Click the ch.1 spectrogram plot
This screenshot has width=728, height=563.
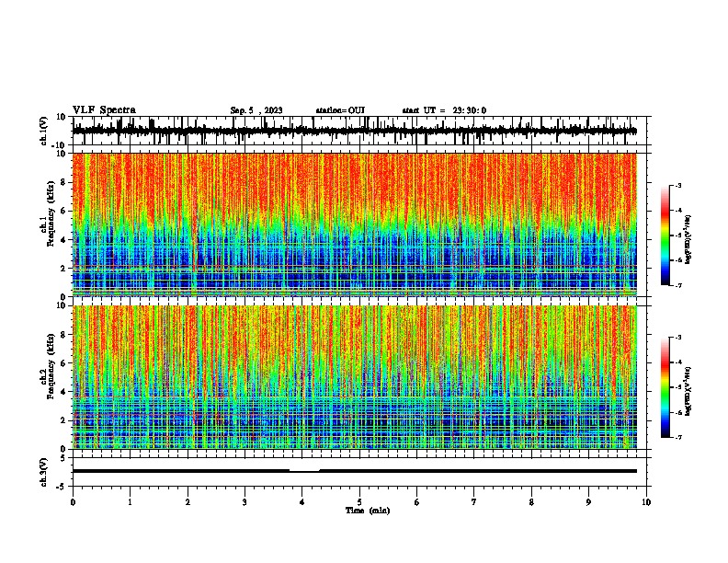tap(355, 224)
